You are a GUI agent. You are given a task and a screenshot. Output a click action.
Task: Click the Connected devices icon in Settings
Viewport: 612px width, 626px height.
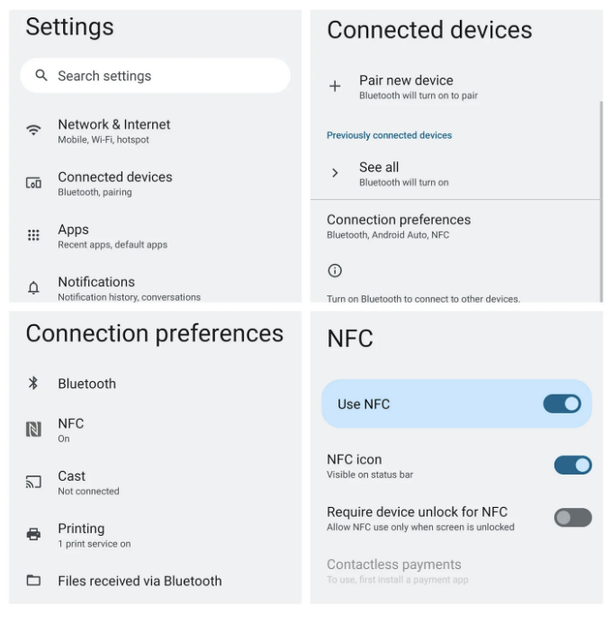(x=34, y=183)
